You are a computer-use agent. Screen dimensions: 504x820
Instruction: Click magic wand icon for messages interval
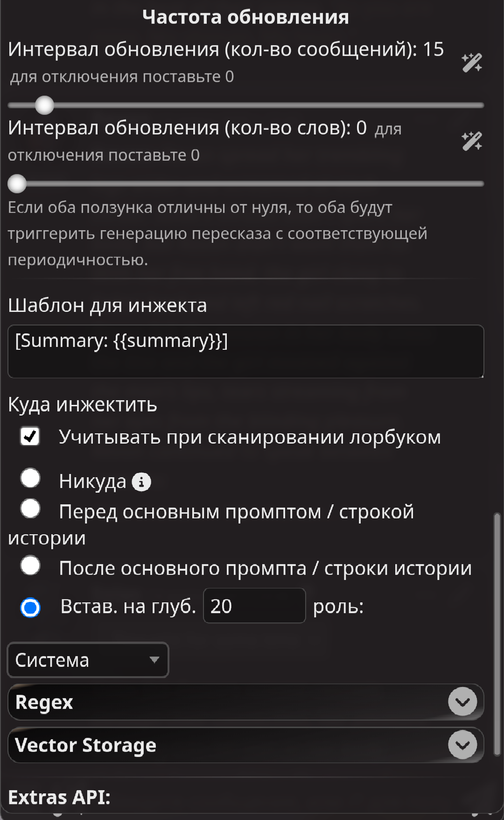click(x=472, y=63)
